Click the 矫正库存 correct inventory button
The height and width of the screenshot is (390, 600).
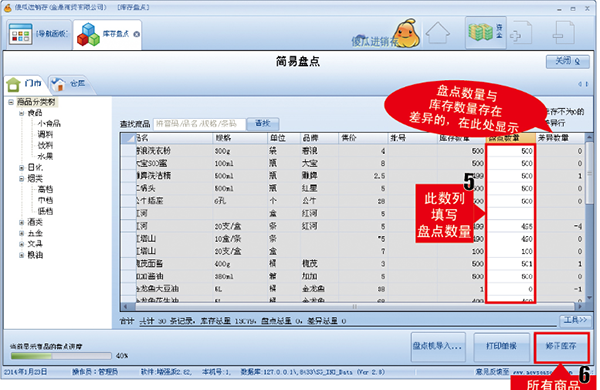tap(561, 347)
